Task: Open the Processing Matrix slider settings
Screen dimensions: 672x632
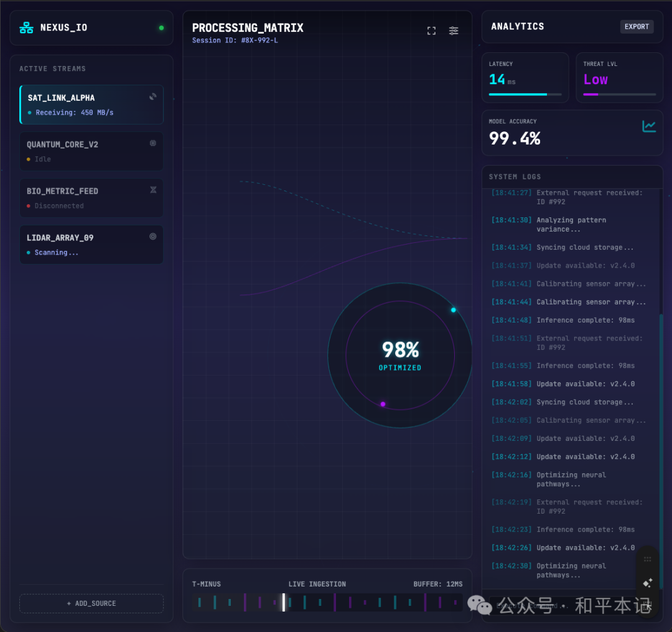Action: pos(454,31)
